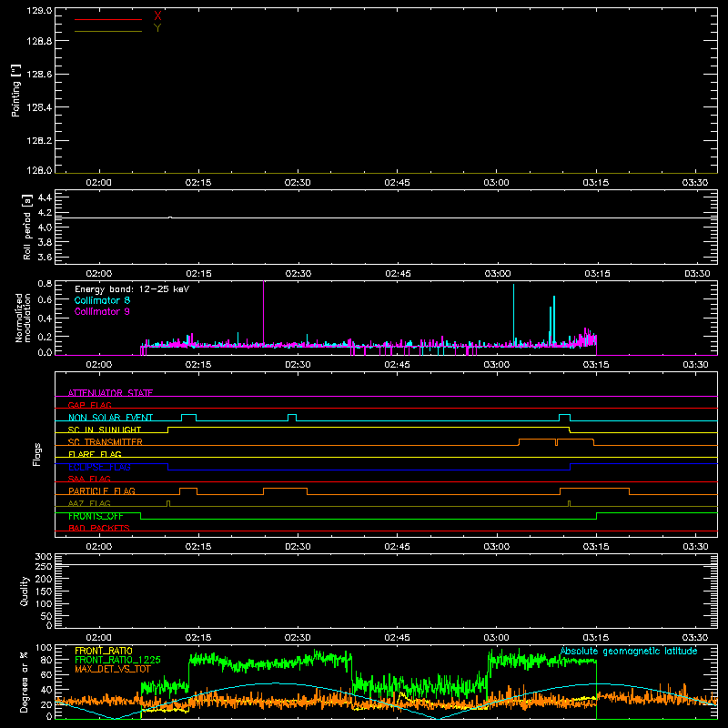Click the tall cyan modulation spike after 03:00

tap(513, 313)
